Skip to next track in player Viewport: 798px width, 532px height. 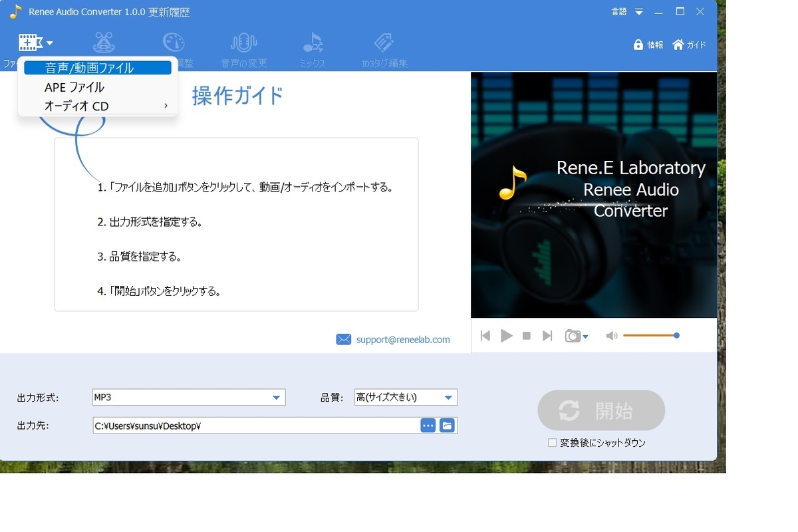(547, 336)
